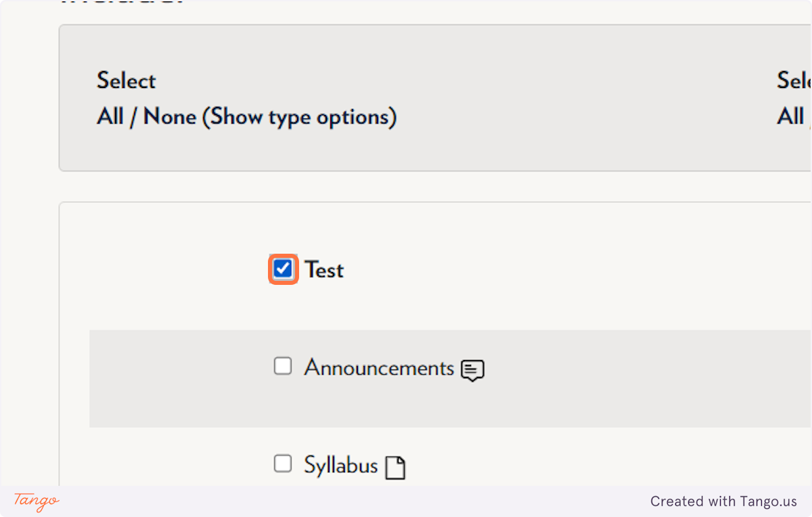
Task: Click the Syllabus label text
Action: 340,465
